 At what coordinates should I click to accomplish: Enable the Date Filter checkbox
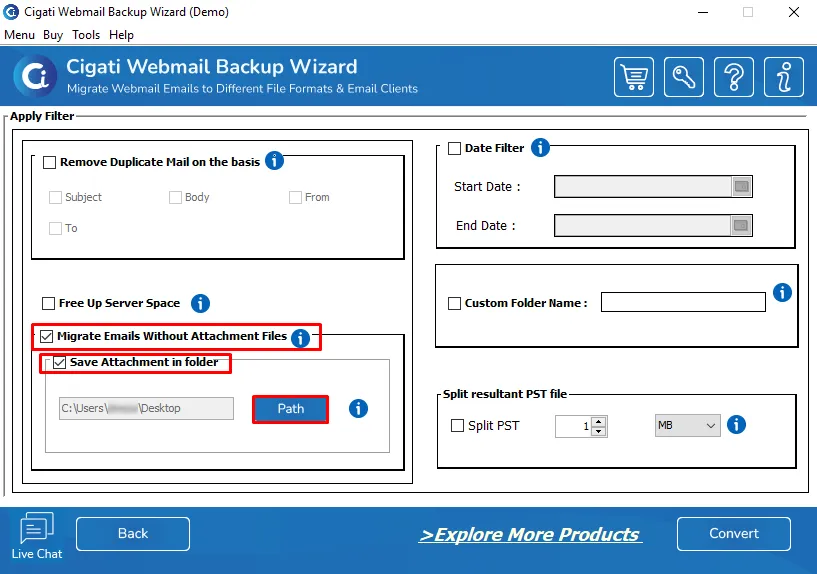(x=454, y=148)
